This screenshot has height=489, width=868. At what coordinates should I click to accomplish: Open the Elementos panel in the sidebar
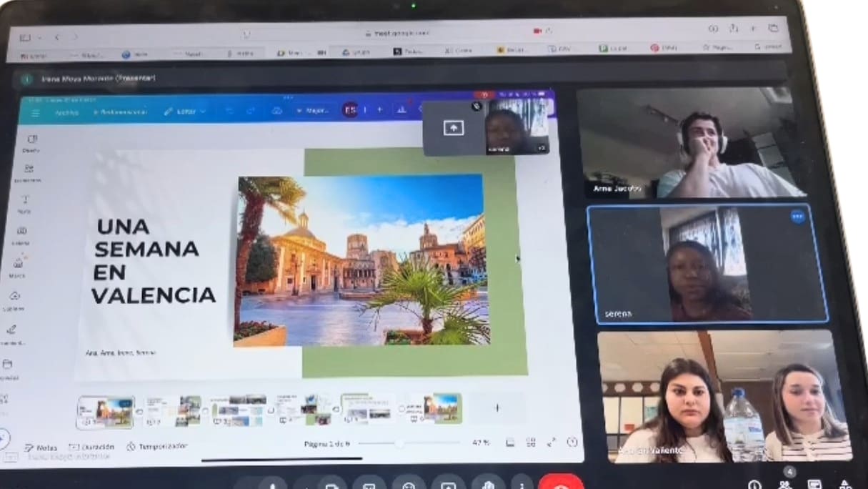(29, 172)
